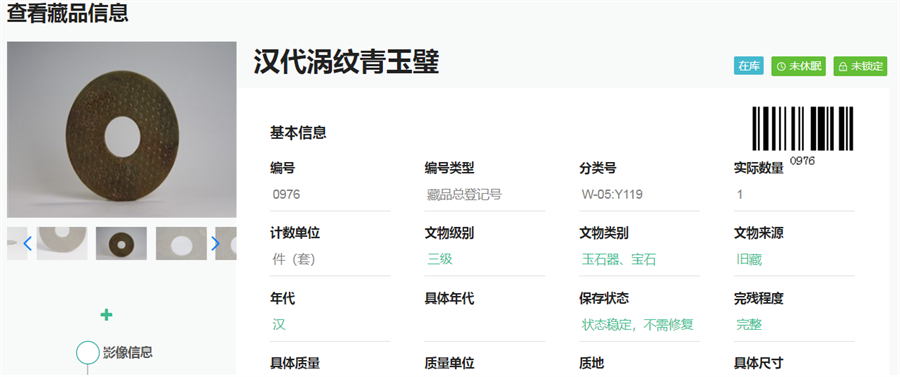Click the 在库 status badge
Image resolution: width=900 pixels, height=377 pixels.
[x=749, y=66]
